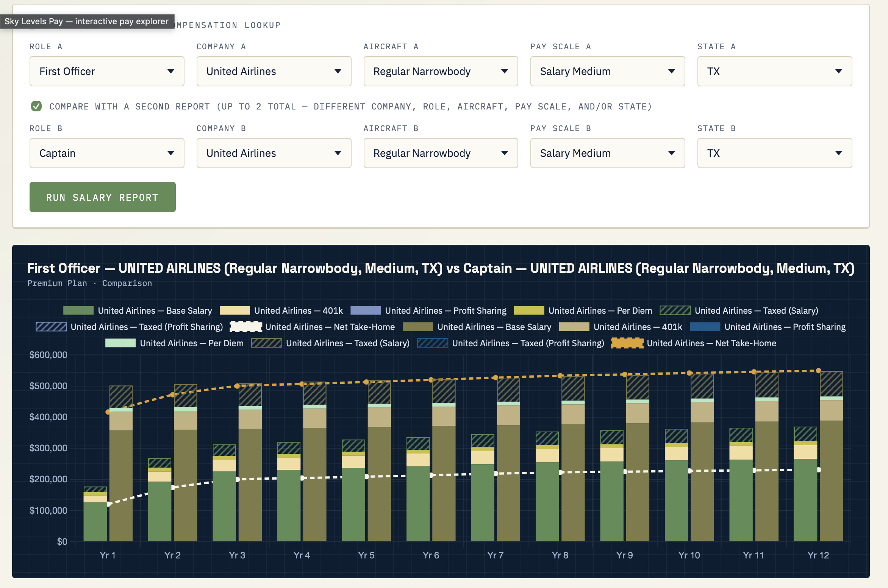Expand the Pay Scale B dropdown
The width and height of the screenshot is (888, 588).
(x=608, y=153)
